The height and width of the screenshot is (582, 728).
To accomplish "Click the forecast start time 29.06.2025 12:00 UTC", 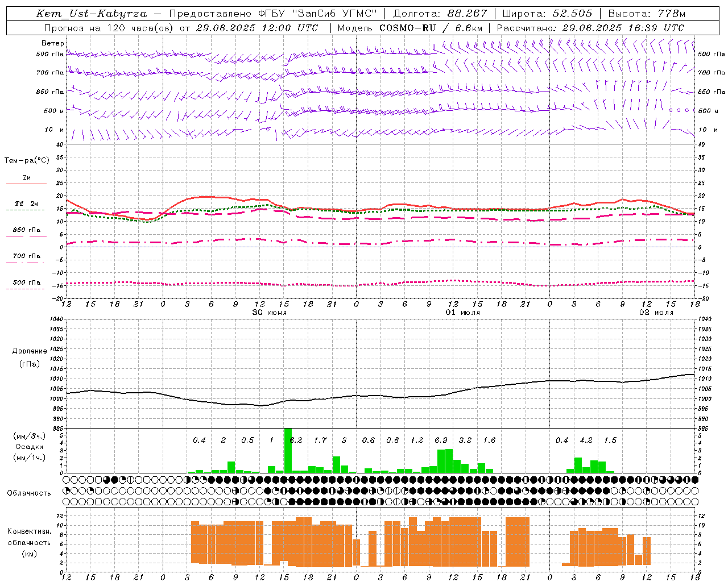I will click(257, 28).
